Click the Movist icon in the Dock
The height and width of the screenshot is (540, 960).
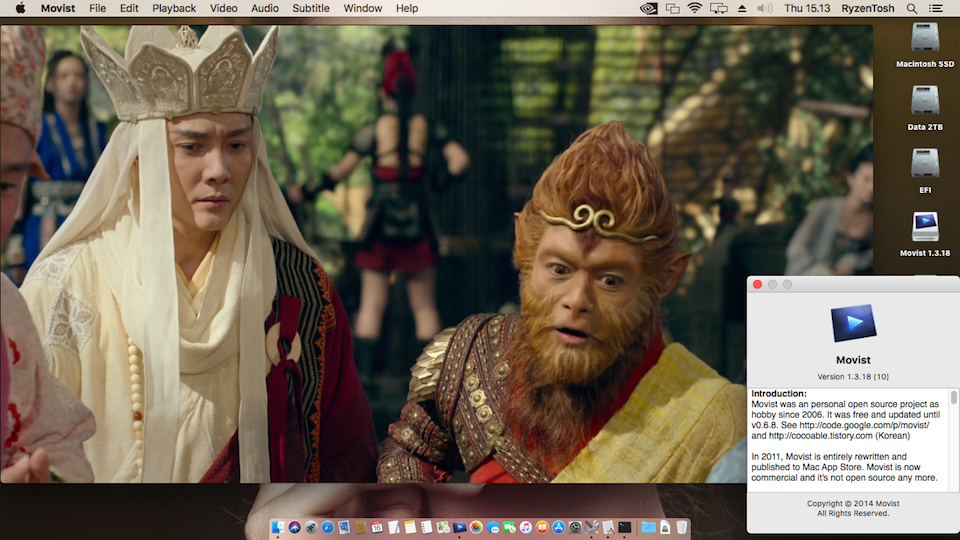tap(459, 527)
